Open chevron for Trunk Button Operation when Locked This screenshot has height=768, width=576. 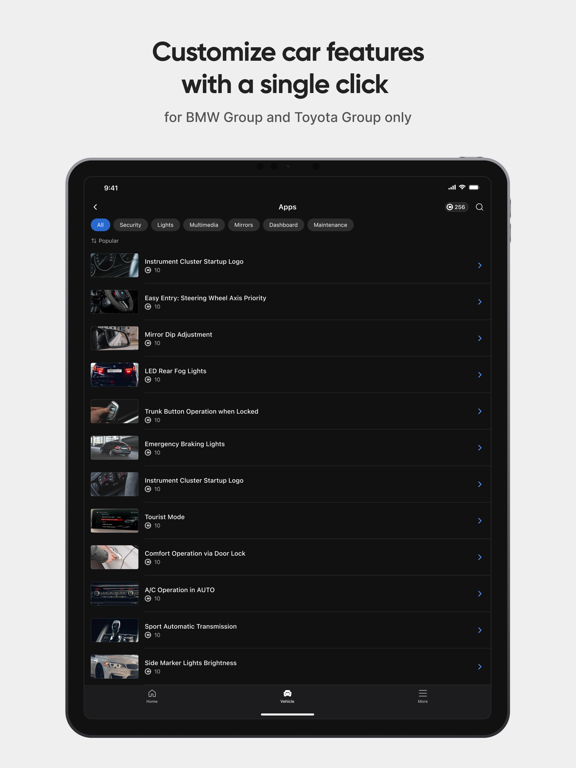tap(480, 411)
